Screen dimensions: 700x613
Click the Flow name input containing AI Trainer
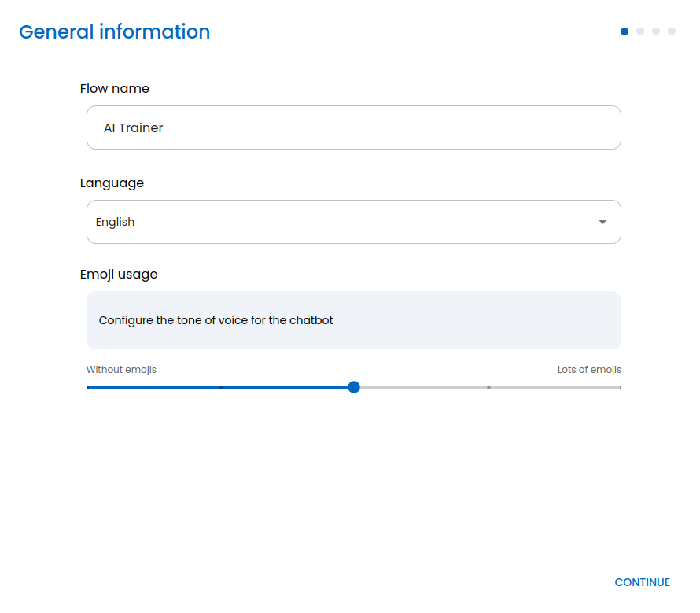(x=354, y=127)
